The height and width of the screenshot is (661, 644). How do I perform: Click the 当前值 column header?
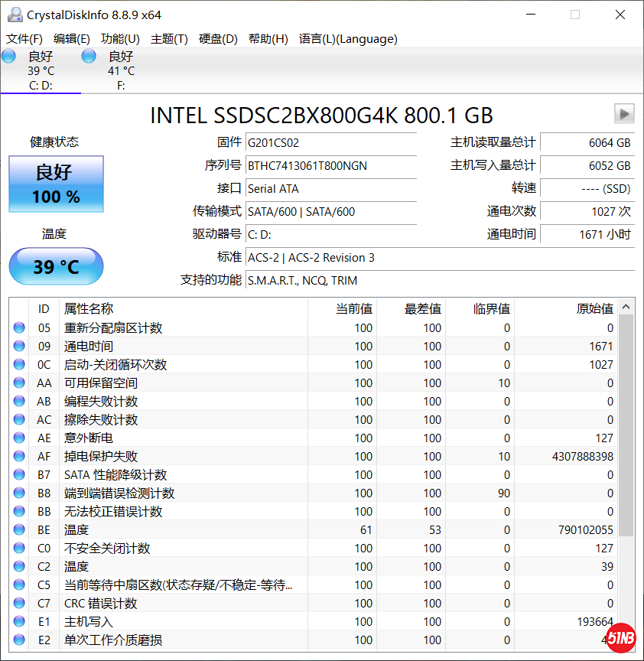tap(342, 308)
